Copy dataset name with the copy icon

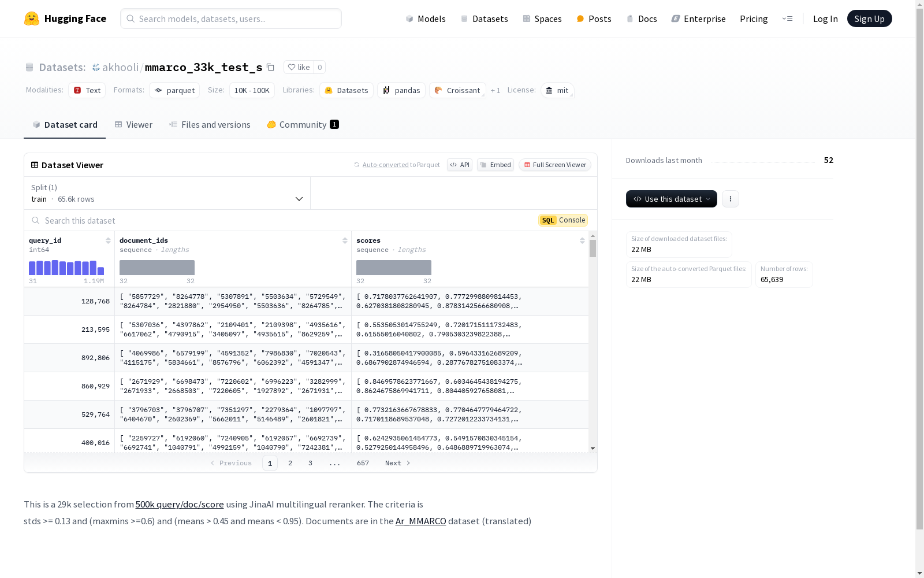tap(270, 67)
